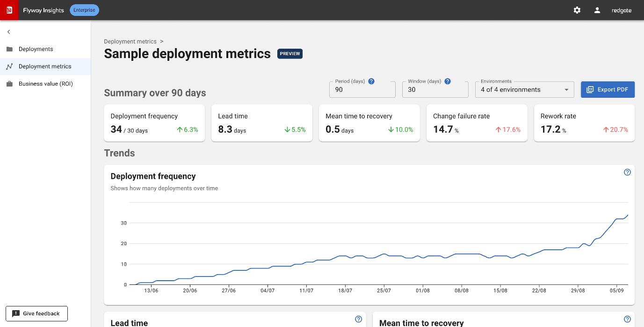Select Deployment metrics in sidebar

(x=45, y=66)
